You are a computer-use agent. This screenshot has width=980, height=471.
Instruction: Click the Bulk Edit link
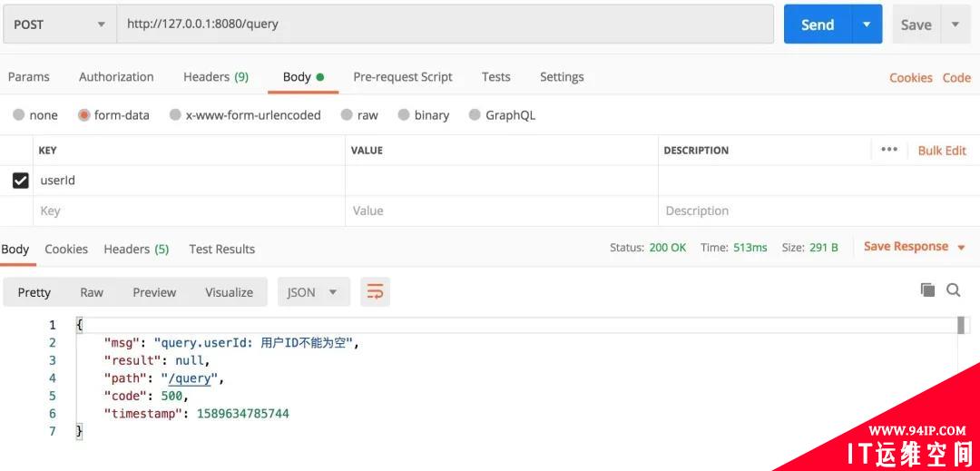pos(942,151)
